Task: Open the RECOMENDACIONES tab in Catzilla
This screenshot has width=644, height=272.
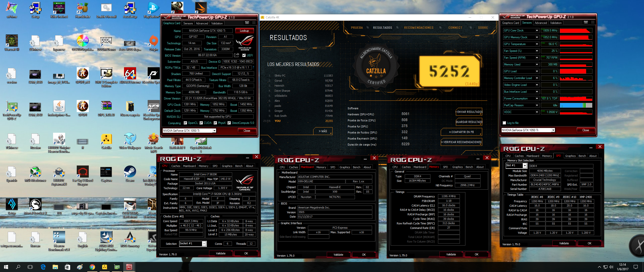Action: click(419, 28)
